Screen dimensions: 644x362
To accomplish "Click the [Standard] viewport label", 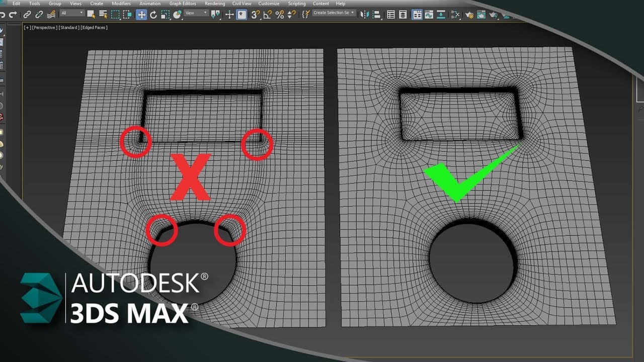I will click(68, 28).
